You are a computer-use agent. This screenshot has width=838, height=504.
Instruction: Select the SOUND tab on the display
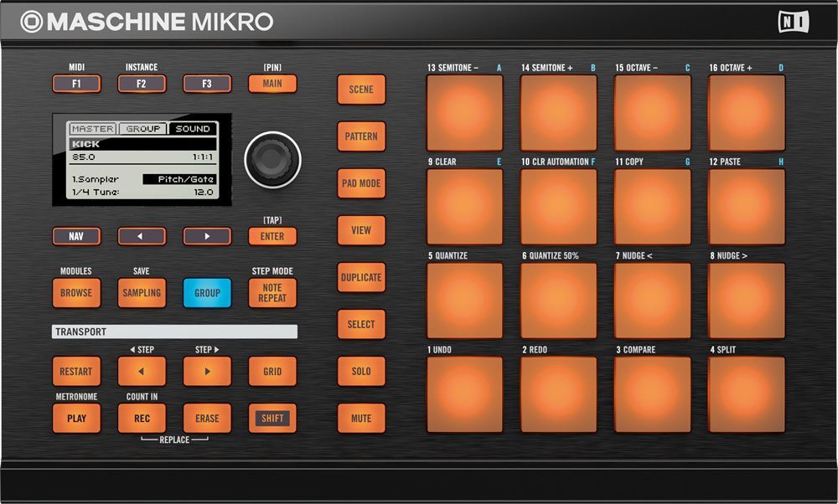tap(192, 128)
